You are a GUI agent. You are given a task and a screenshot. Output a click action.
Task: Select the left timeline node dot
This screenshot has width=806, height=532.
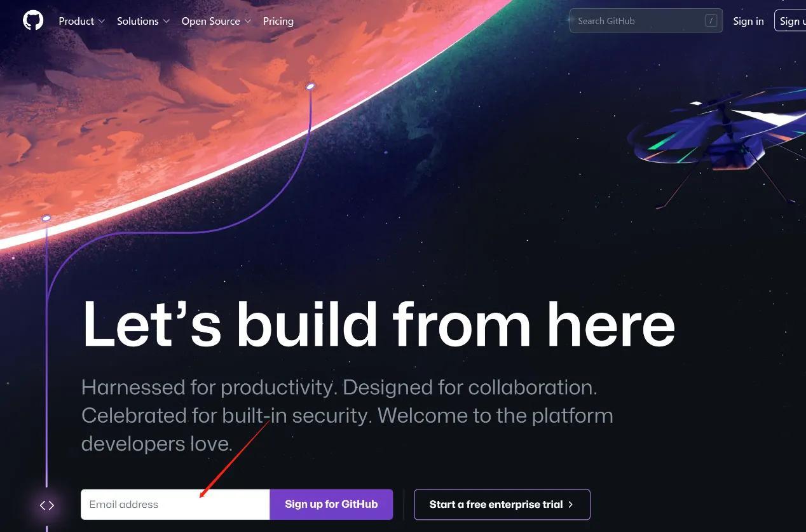click(46, 218)
